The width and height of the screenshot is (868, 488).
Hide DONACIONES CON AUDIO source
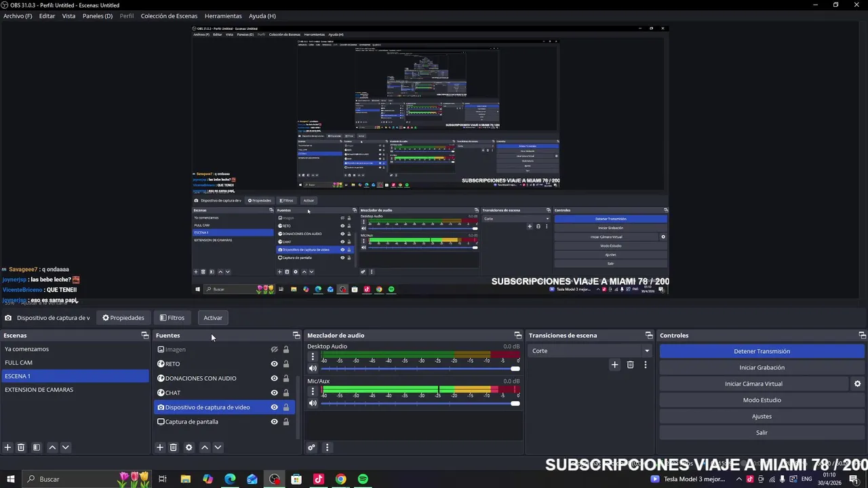pos(274,378)
